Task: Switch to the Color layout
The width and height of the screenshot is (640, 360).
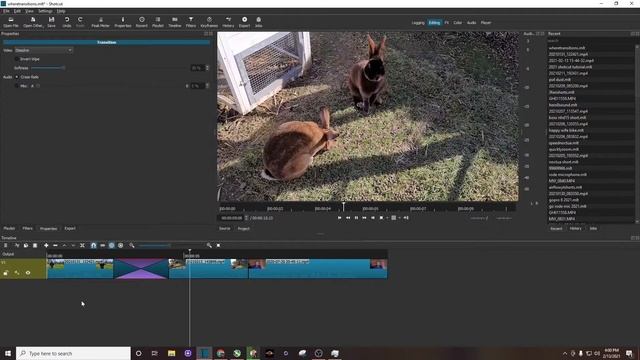Action: tap(458, 23)
